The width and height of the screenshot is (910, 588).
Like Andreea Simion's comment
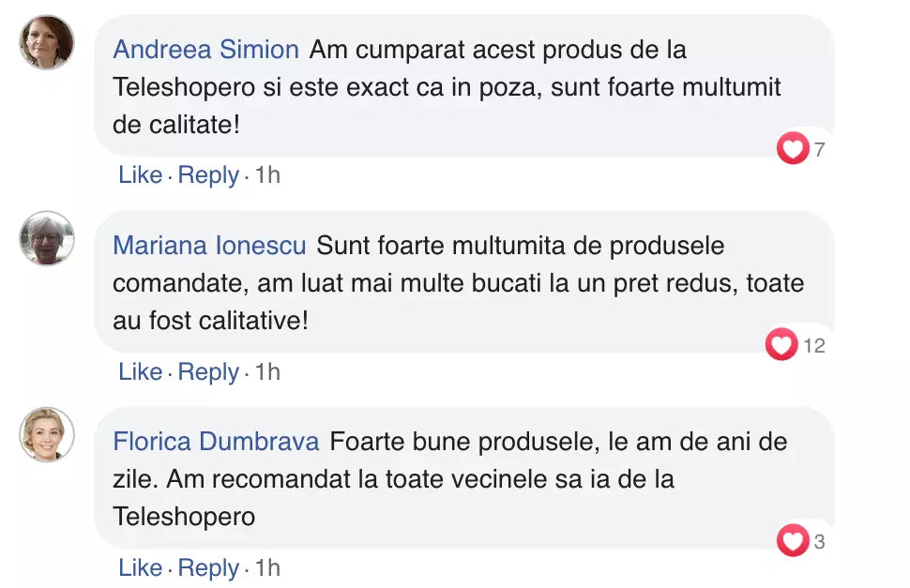(140, 175)
